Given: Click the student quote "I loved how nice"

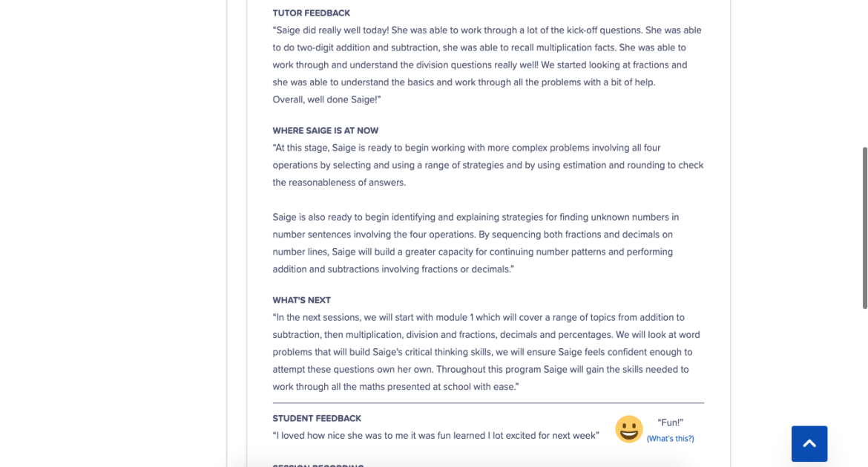Looking at the screenshot, I should [x=435, y=436].
